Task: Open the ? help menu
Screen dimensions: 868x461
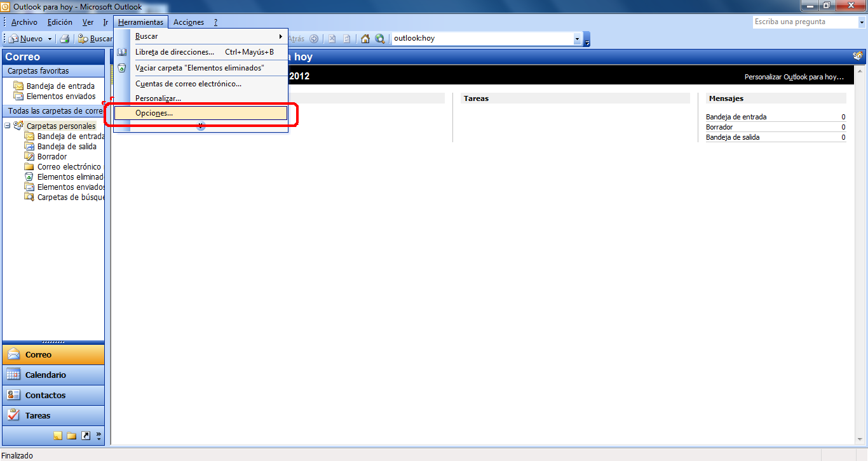Action: coord(215,22)
